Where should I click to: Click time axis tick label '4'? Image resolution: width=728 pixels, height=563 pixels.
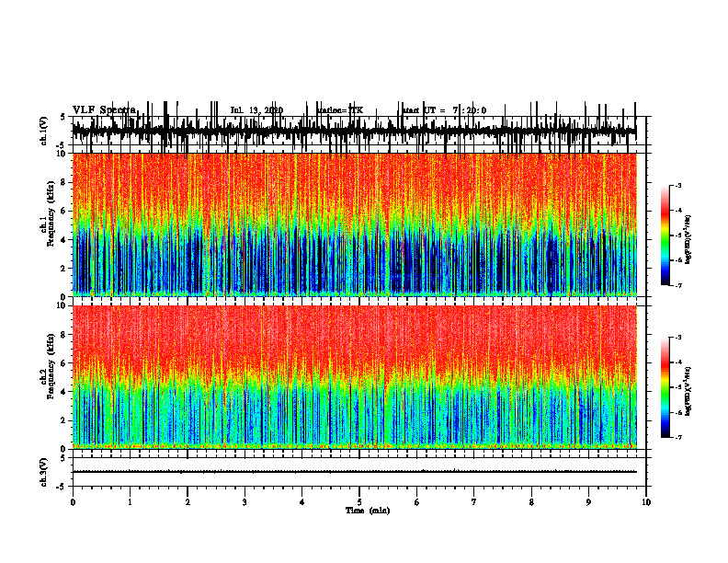(x=302, y=502)
